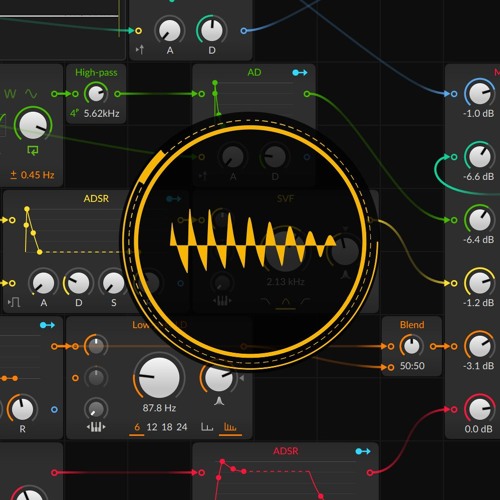Click the gate icon left of yellow ADSR's A
This screenshot has height=500, width=500.
(14, 303)
